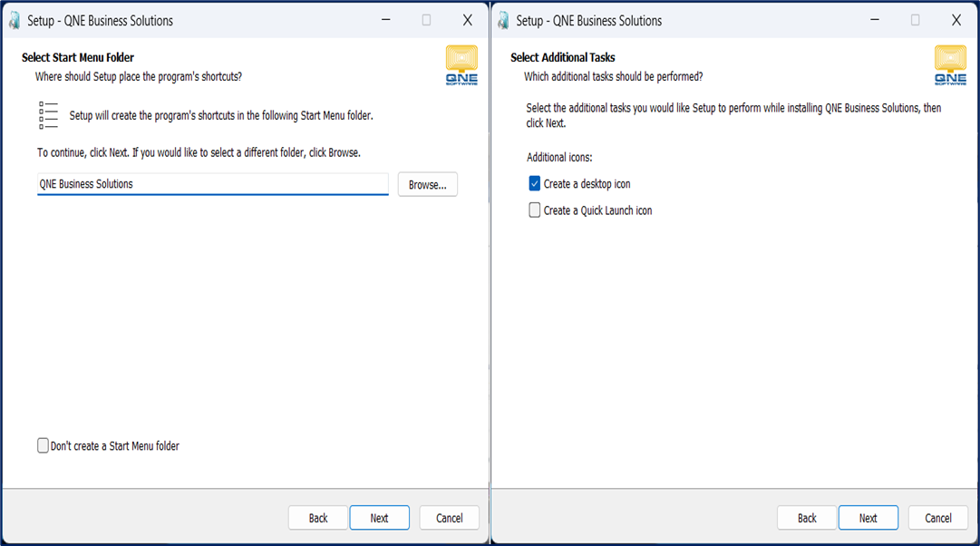The width and height of the screenshot is (980, 546).
Task: Click QNE logo in Start Menu Folder window
Action: coord(461,65)
